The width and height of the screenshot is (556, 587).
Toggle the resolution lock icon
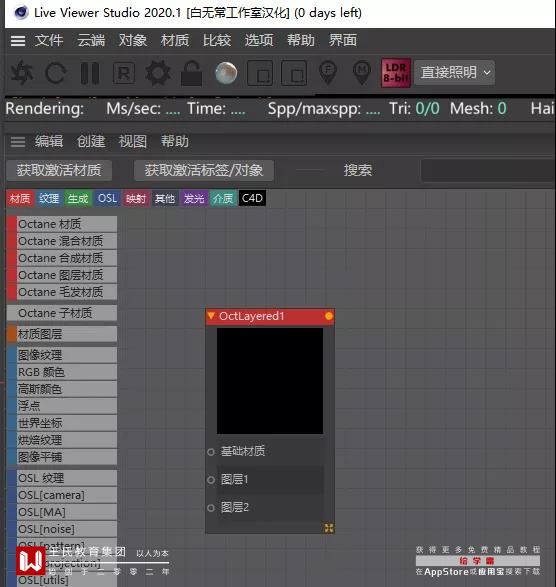coord(191,73)
